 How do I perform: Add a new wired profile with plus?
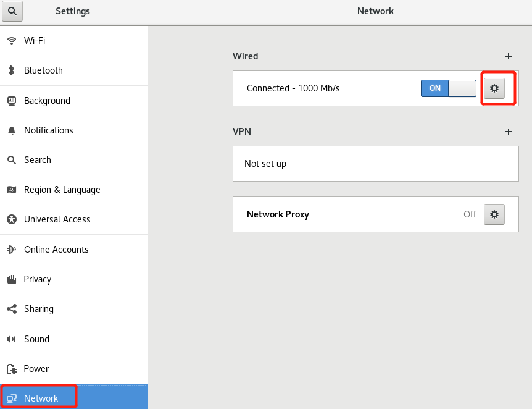509,56
